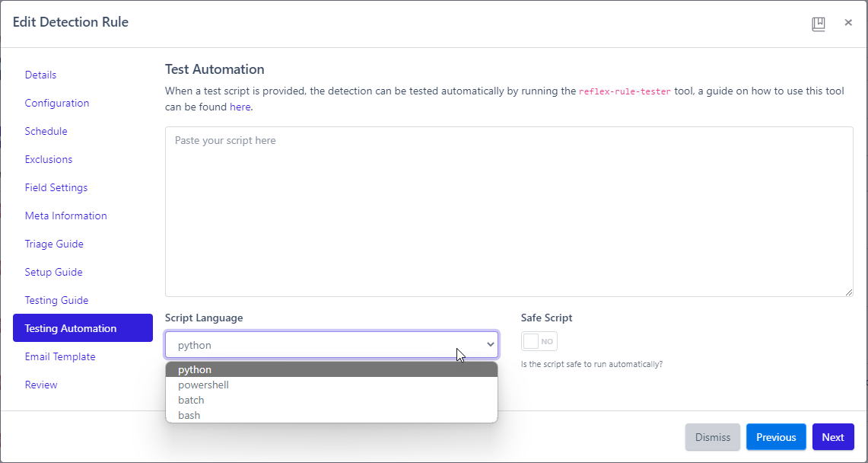Image resolution: width=868 pixels, height=463 pixels.
Task: Close the Edit Detection Rule dialog
Action: coord(848,23)
